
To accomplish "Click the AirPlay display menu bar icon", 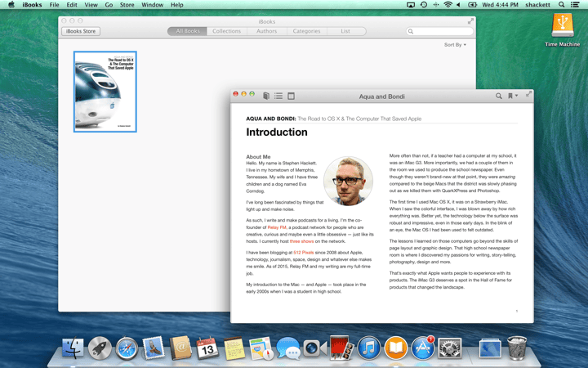I will pos(411,5).
